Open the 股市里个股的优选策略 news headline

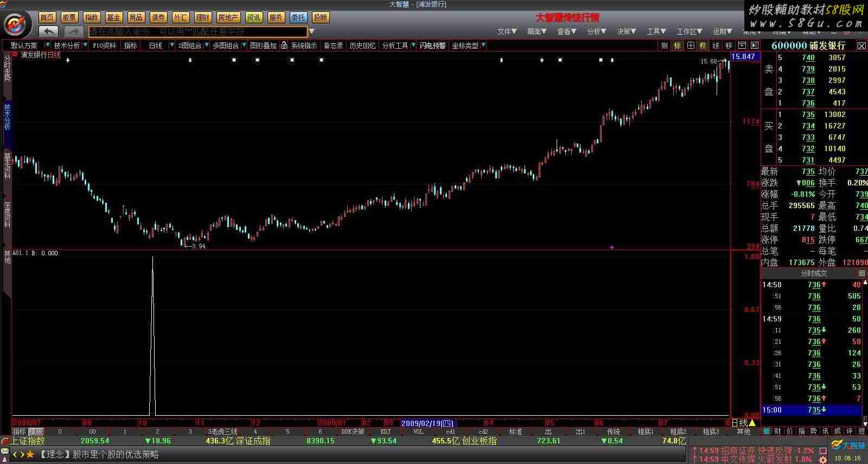116,454
